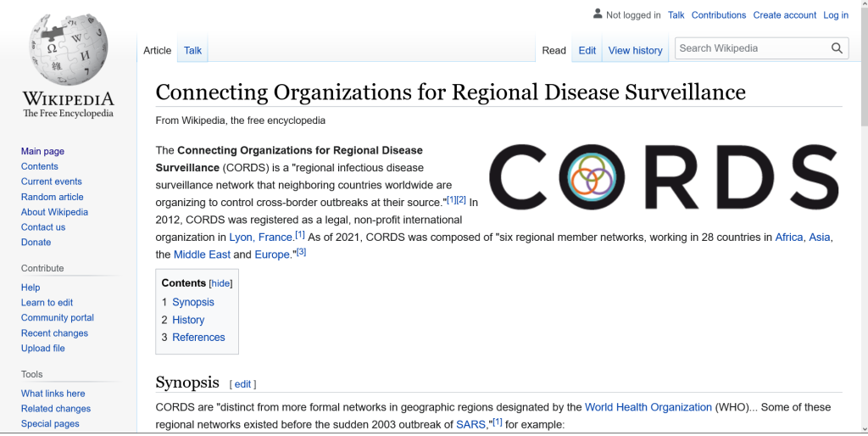This screenshot has height=436, width=868.
Task: Open the Edit tab
Action: click(x=587, y=50)
